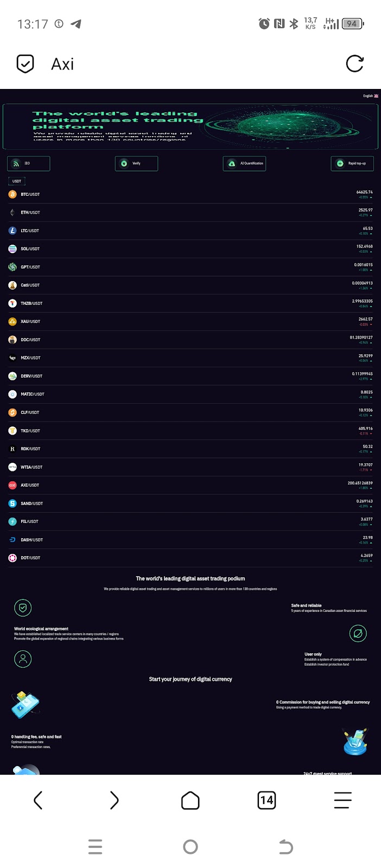Click the promotional trading platform banner
This screenshot has height=868, width=381.
pyautogui.click(x=190, y=126)
